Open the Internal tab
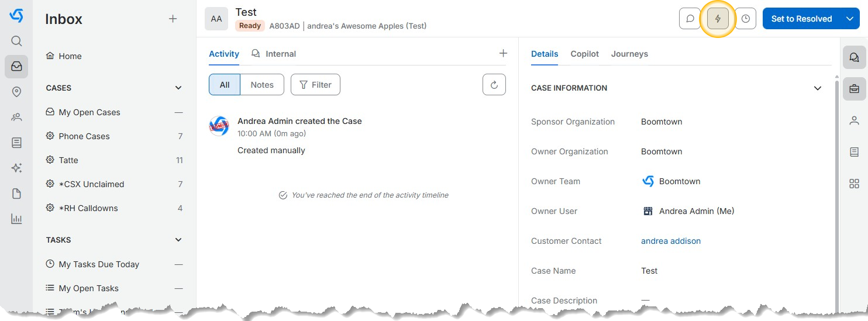 tap(274, 54)
